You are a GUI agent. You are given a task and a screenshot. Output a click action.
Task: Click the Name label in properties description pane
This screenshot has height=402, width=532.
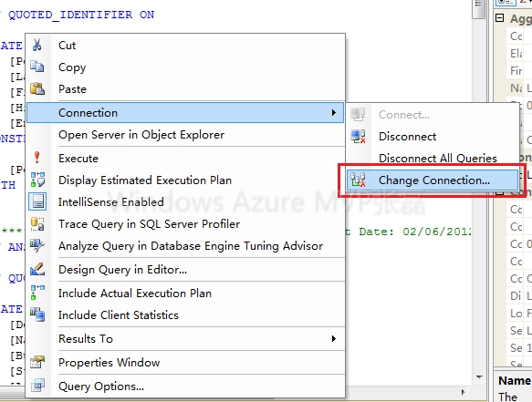coord(514,381)
